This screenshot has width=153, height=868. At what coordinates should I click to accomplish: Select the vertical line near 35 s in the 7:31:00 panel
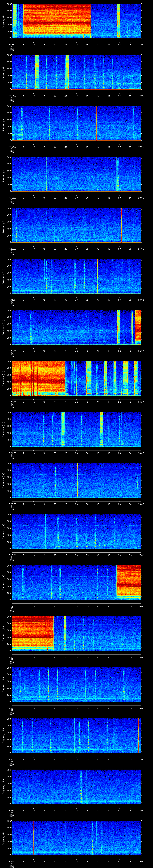[x=87, y=787]
